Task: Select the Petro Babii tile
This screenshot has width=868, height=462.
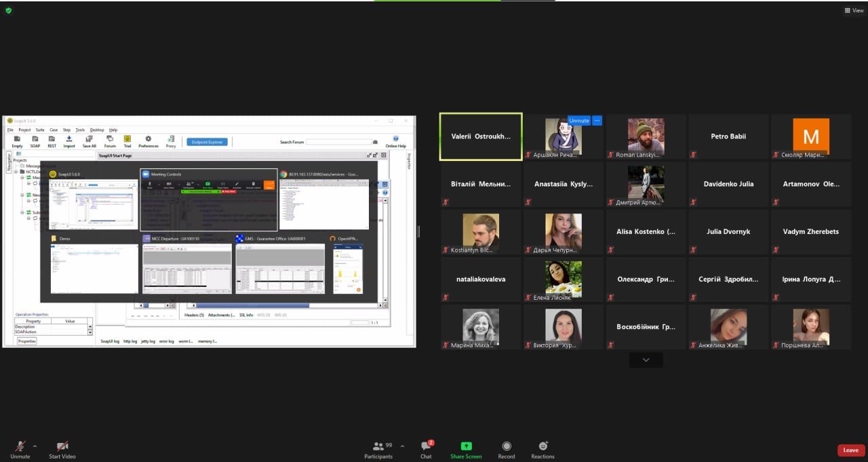Action: [728, 136]
